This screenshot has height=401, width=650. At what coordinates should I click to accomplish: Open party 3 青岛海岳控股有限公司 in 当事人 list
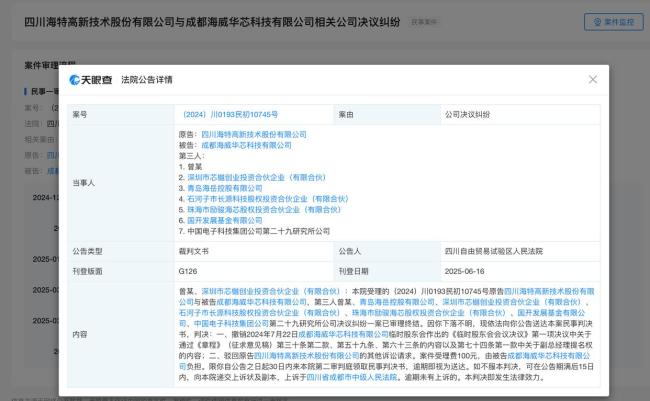coord(225,188)
